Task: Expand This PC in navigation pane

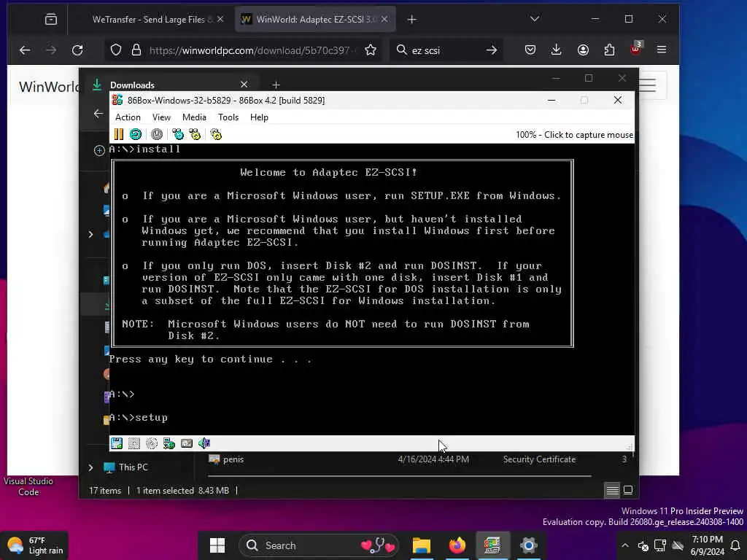Action: tap(90, 467)
